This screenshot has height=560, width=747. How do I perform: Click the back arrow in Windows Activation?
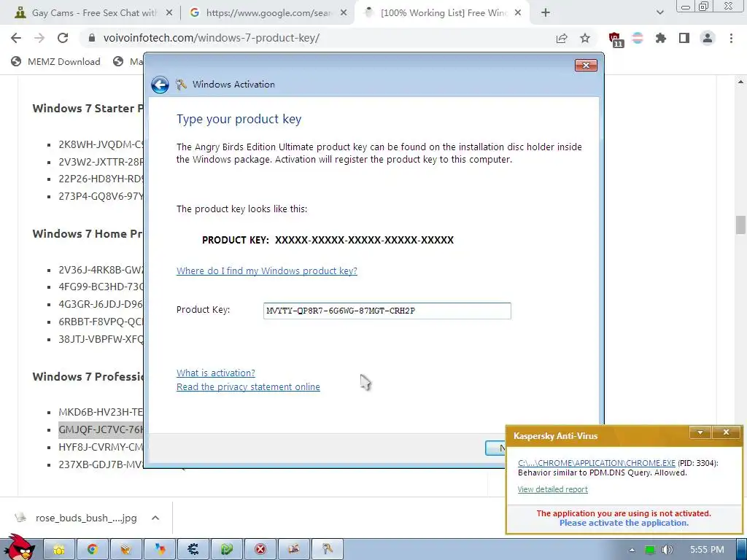[160, 85]
